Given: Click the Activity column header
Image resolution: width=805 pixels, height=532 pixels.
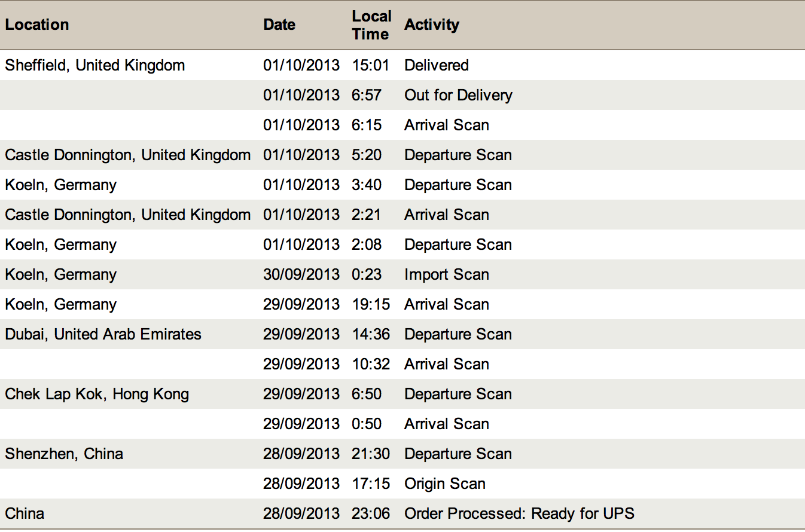Looking at the screenshot, I should (x=432, y=25).
